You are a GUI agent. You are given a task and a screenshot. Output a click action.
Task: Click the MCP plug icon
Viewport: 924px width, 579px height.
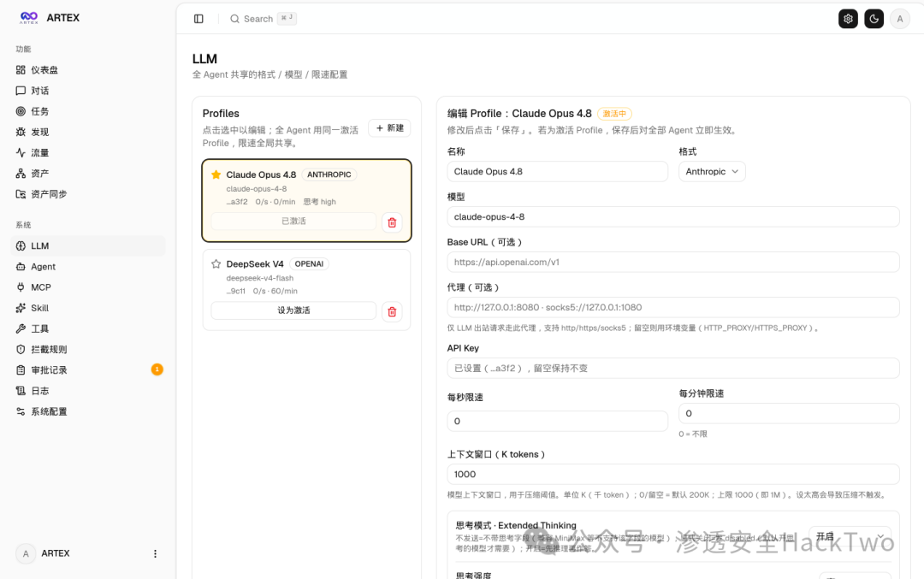coord(21,287)
